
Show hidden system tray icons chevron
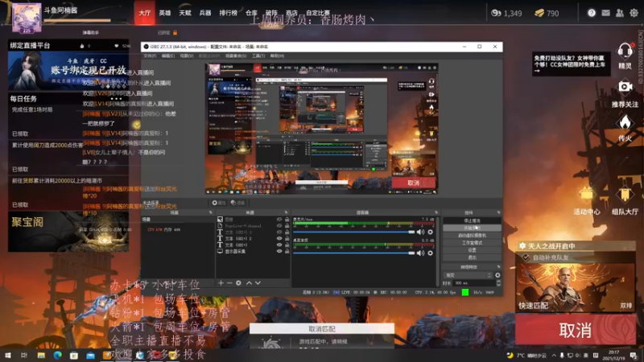click(x=554, y=356)
